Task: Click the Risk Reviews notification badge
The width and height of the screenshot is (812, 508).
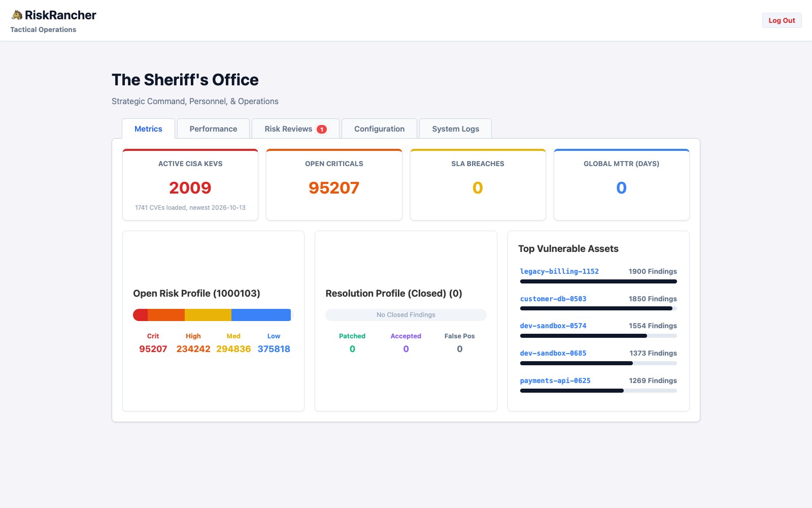Action: click(x=322, y=129)
